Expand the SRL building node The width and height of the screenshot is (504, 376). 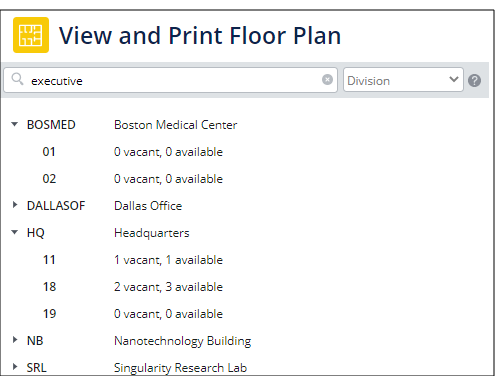coord(15,367)
